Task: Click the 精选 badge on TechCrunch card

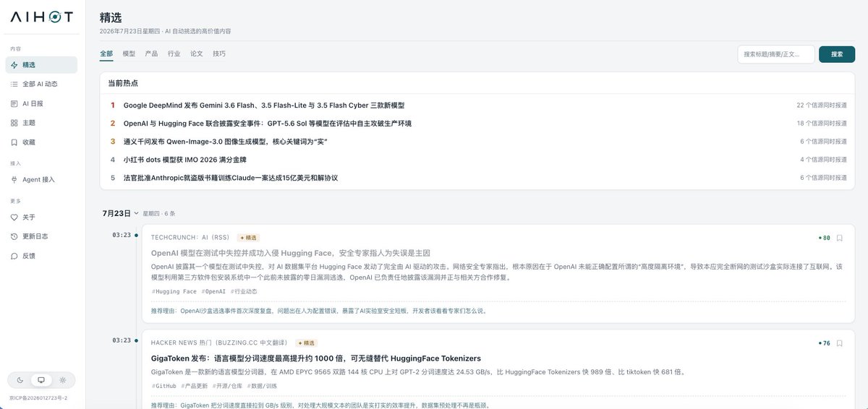Action: [x=248, y=237]
